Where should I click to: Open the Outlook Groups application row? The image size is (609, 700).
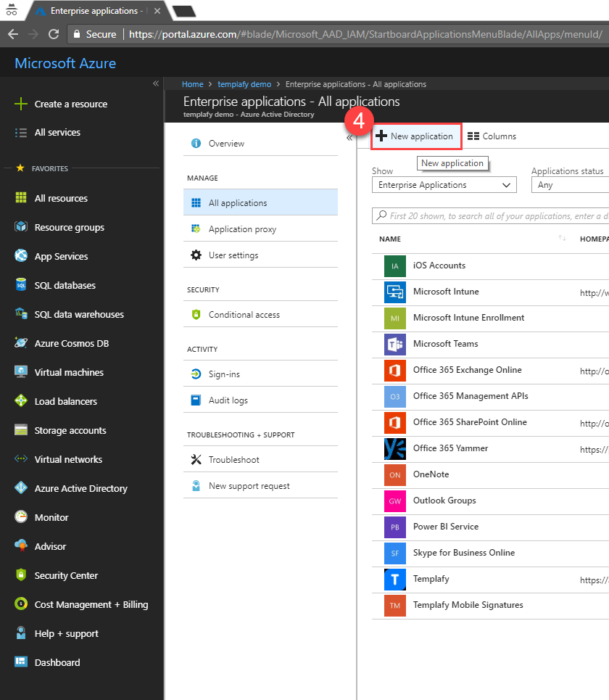tap(490, 501)
